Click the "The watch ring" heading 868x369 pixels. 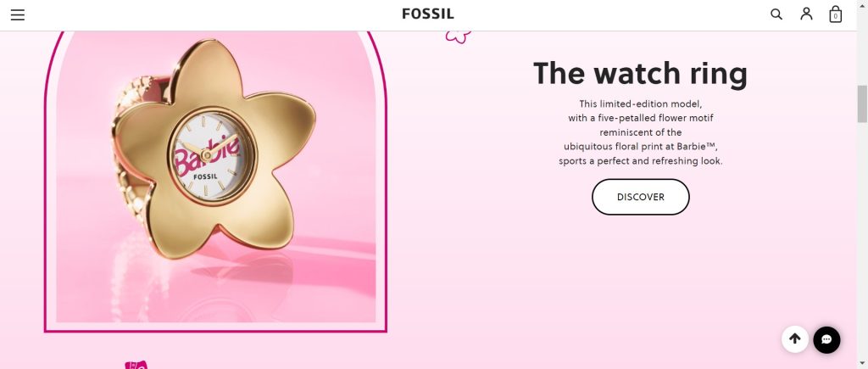641,74
